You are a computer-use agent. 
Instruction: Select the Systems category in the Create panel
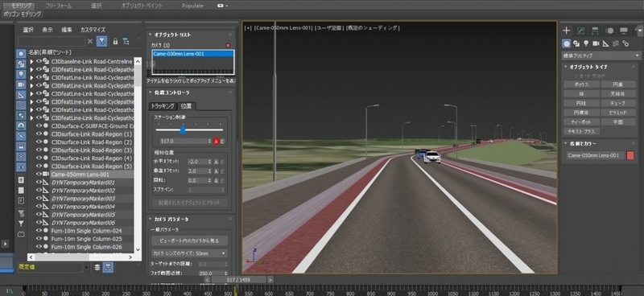[x=625, y=43]
